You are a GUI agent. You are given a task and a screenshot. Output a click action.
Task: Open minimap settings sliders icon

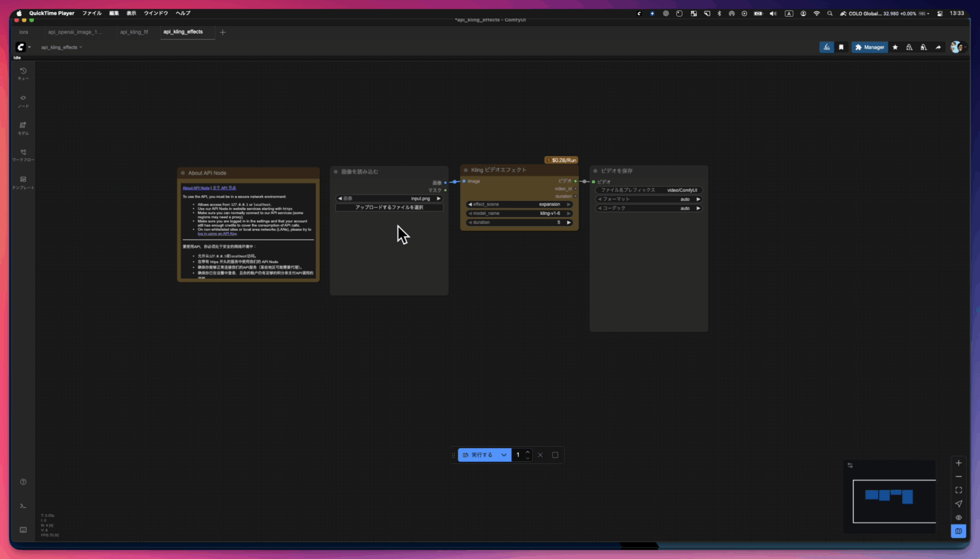click(850, 465)
